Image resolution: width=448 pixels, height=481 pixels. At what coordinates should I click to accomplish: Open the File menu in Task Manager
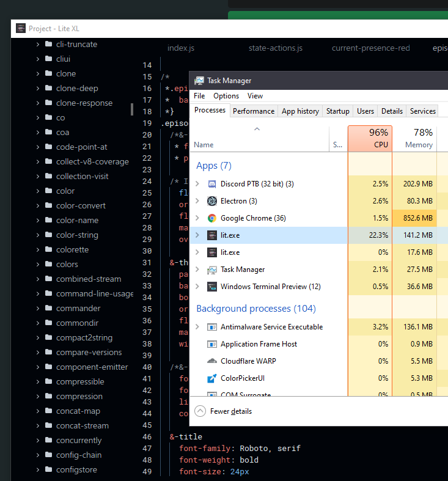click(199, 96)
